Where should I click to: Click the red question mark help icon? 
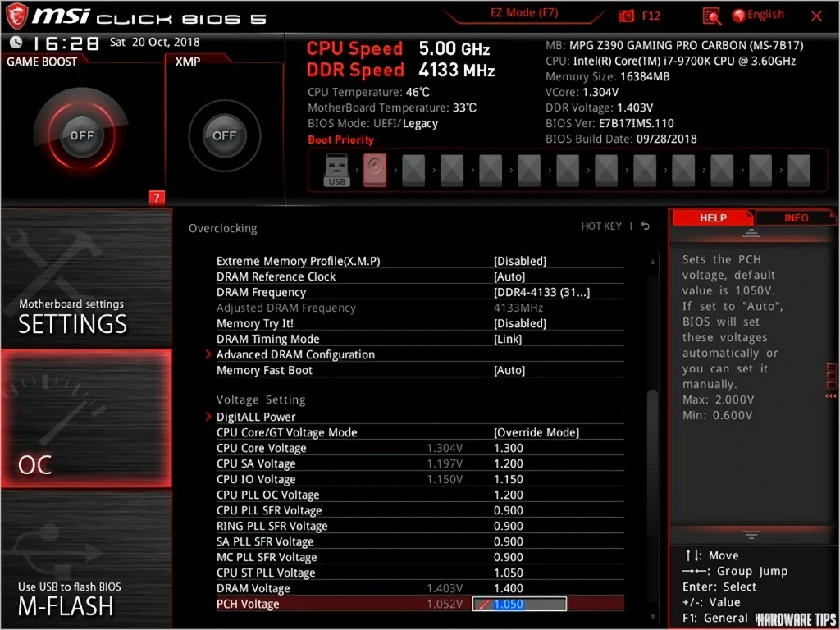coord(157,198)
